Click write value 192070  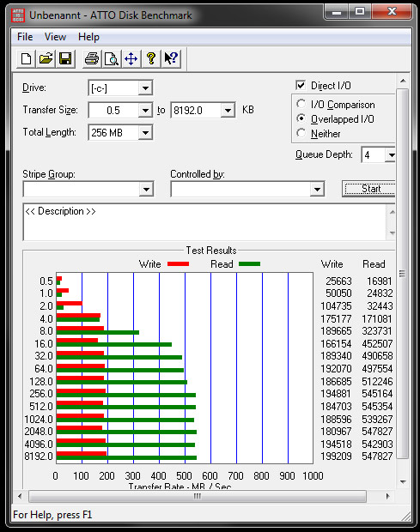pos(336,368)
